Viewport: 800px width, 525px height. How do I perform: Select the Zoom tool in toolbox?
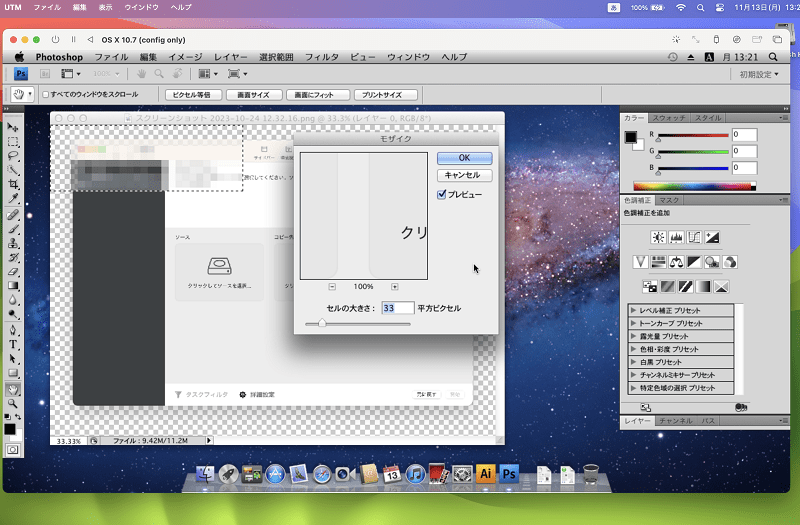tap(13, 404)
